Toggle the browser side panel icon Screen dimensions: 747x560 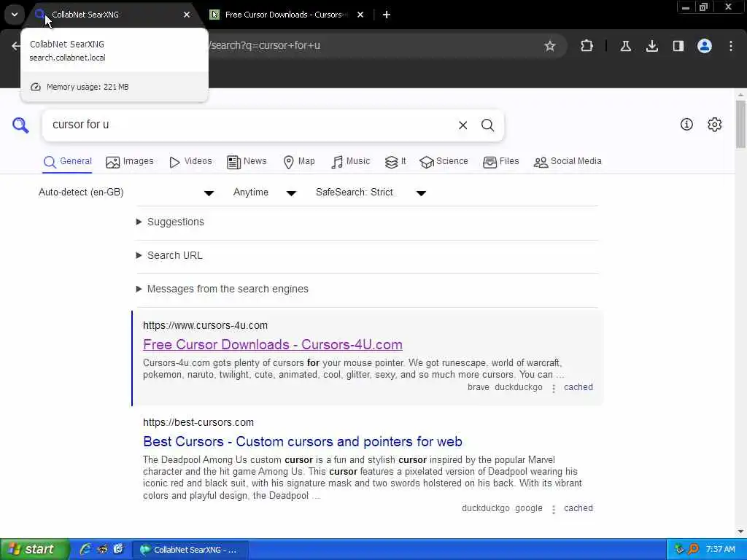point(678,46)
